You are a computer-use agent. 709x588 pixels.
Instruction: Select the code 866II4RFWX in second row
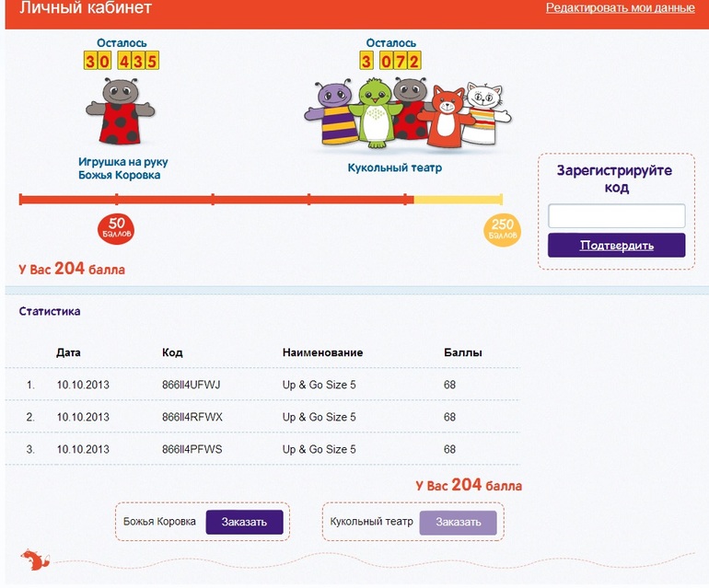pyautogui.click(x=192, y=417)
